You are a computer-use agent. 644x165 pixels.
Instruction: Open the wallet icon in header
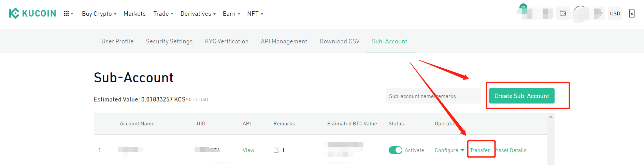click(x=563, y=13)
